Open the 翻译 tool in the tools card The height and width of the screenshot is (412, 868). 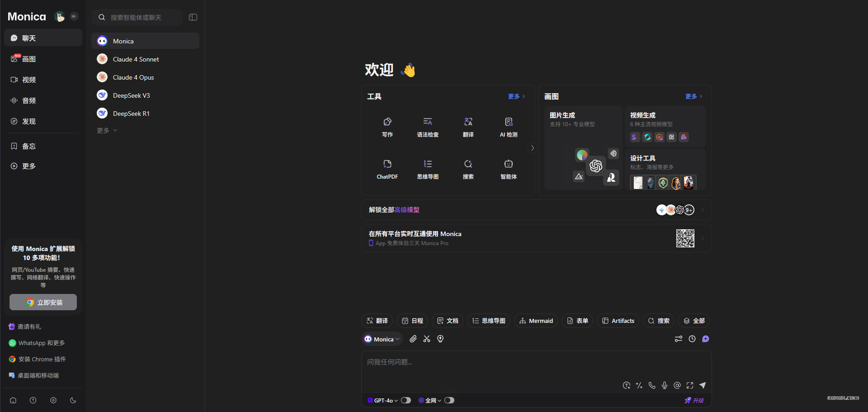pos(468,127)
